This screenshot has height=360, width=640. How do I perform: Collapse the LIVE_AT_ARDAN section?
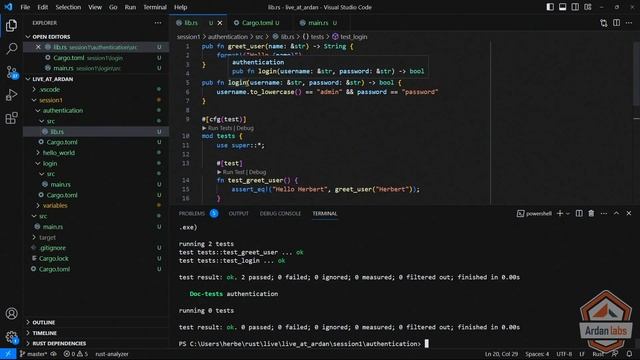[x=53, y=79]
